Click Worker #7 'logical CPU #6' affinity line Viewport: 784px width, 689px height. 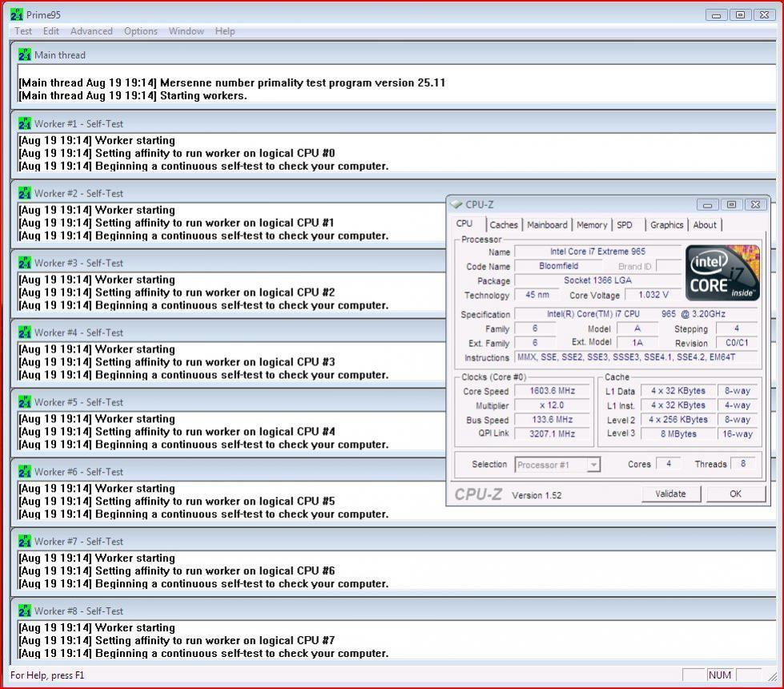pyautogui.click(x=177, y=570)
